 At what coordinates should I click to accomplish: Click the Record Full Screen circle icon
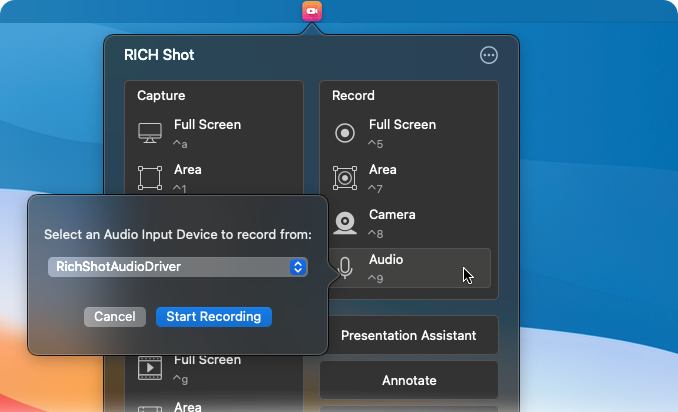click(345, 133)
